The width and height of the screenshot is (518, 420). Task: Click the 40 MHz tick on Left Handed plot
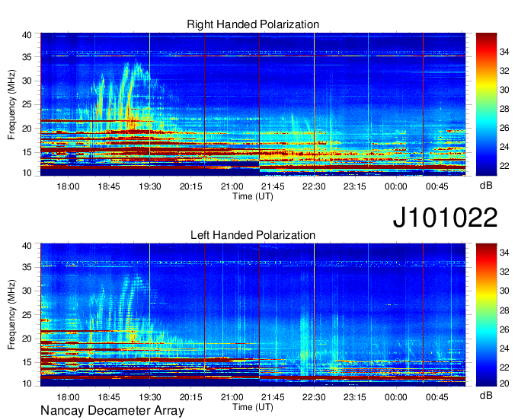(x=27, y=246)
